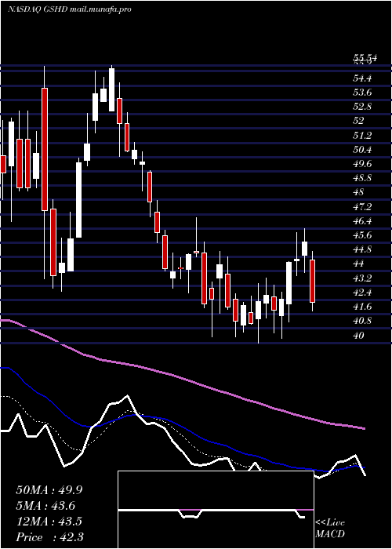The width and height of the screenshot is (392, 549).
Task: Click the Price : 42.3 readout
Action: [49, 537]
